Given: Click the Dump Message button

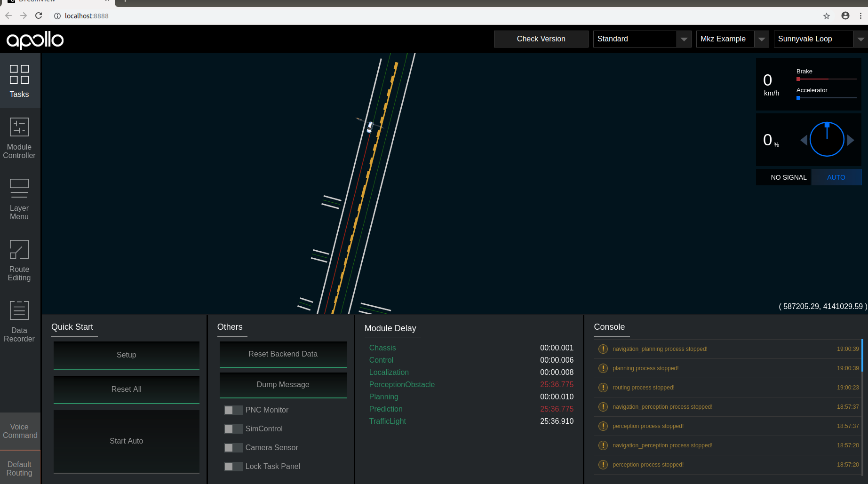Looking at the screenshot, I should [283, 385].
